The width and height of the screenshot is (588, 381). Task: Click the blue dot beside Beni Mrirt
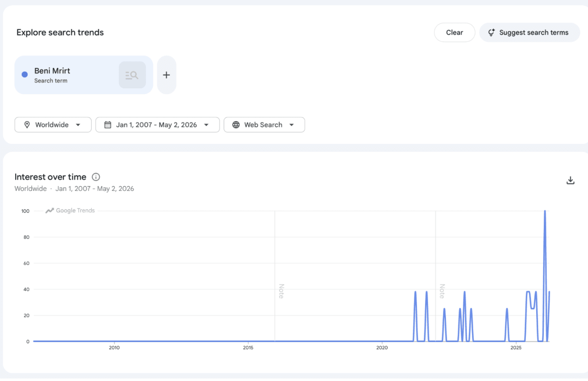point(25,75)
